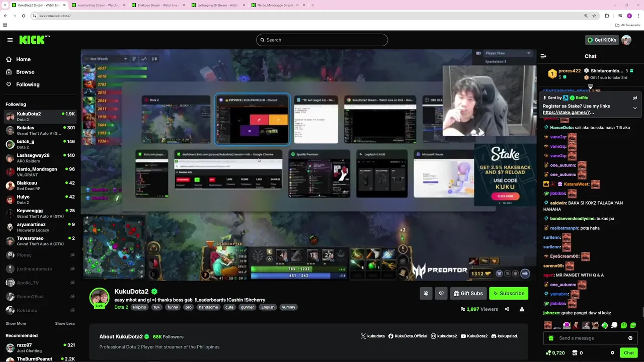The width and height of the screenshot is (644, 362).
Task: Open Nardo_Mondragon channel in the sidebar
Action: (x=40, y=171)
